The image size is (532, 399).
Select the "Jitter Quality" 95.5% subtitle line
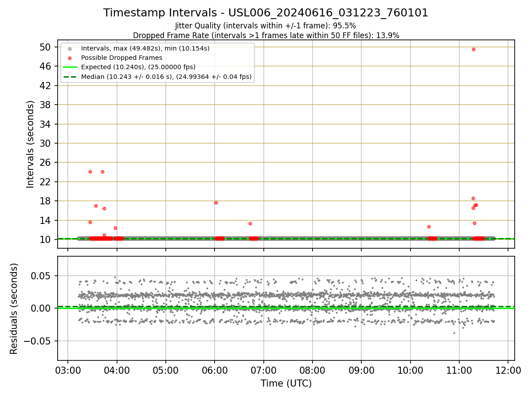click(x=266, y=26)
